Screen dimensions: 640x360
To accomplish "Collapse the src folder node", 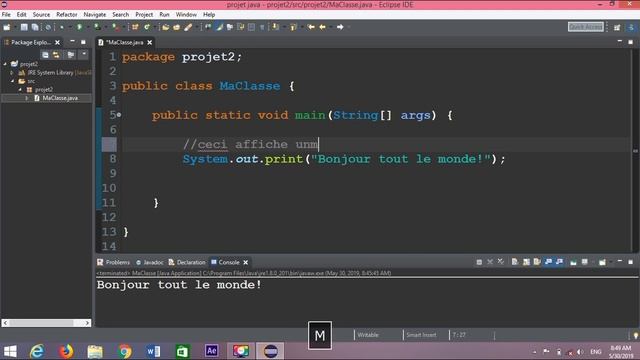I will pos(13,81).
